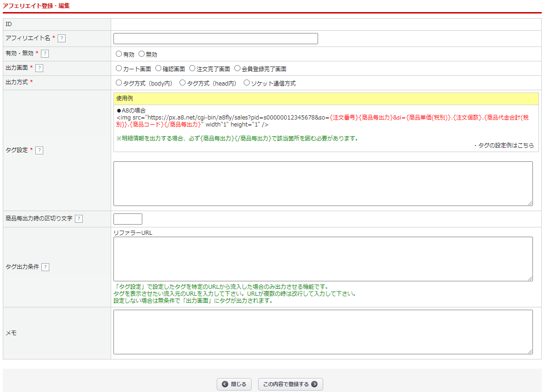545x392 pixels.
Task: Select the 有効 radio button
Action: click(x=119, y=54)
